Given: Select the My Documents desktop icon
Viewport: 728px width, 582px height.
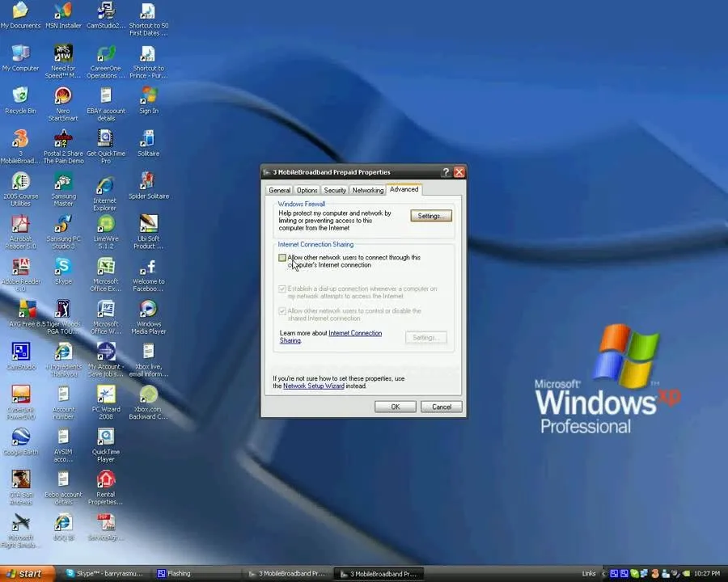Looking at the screenshot, I should coord(20,15).
